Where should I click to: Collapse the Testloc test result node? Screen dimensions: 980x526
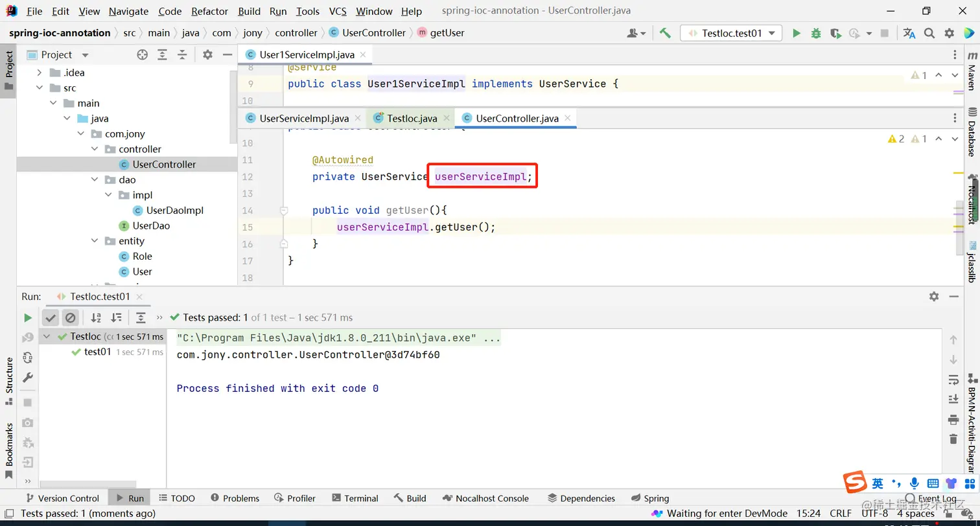pos(47,336)
